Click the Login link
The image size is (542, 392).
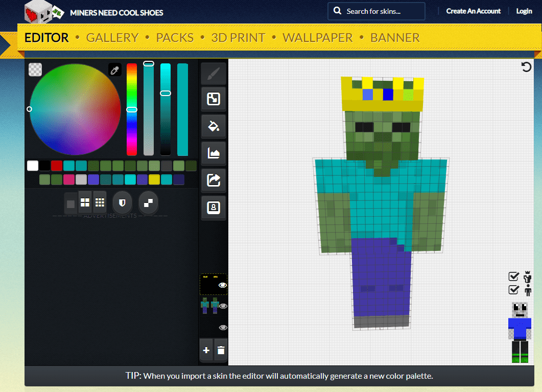(x=524, y=11)
